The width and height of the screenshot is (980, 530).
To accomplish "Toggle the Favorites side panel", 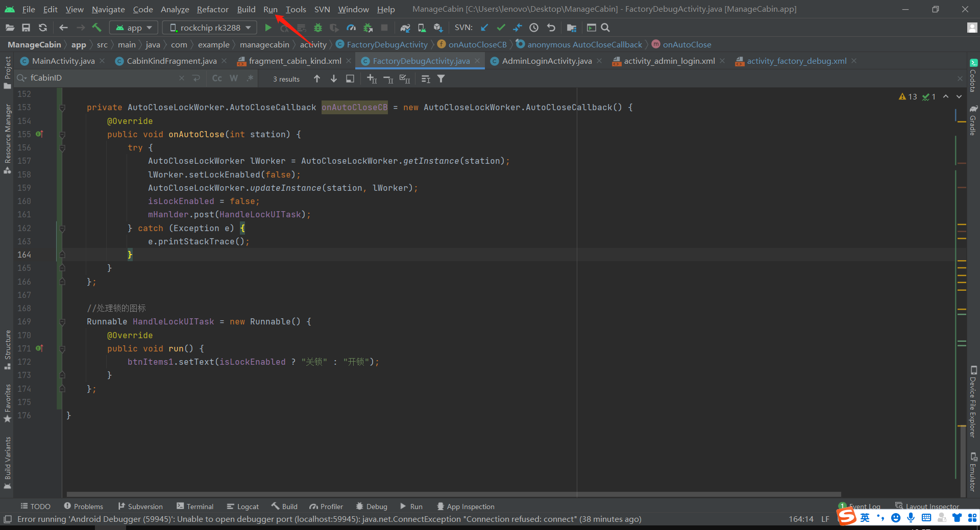I will coord(7,403).
